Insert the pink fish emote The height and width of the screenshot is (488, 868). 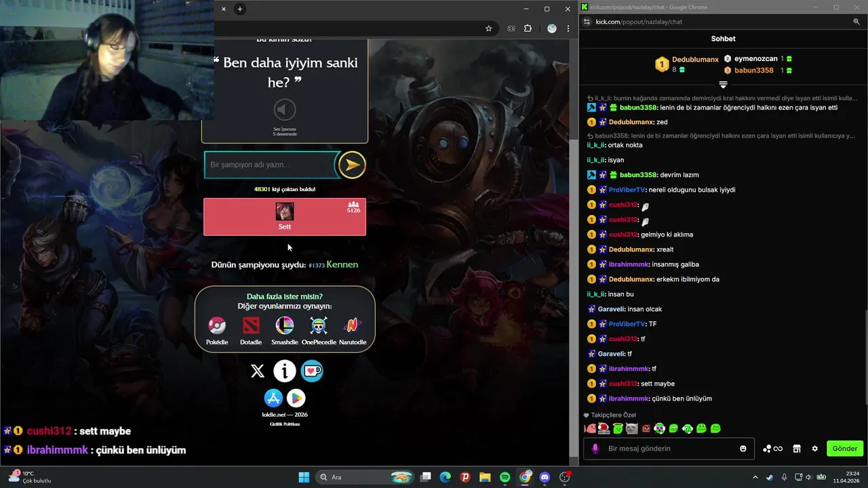(x=590, y=428)
